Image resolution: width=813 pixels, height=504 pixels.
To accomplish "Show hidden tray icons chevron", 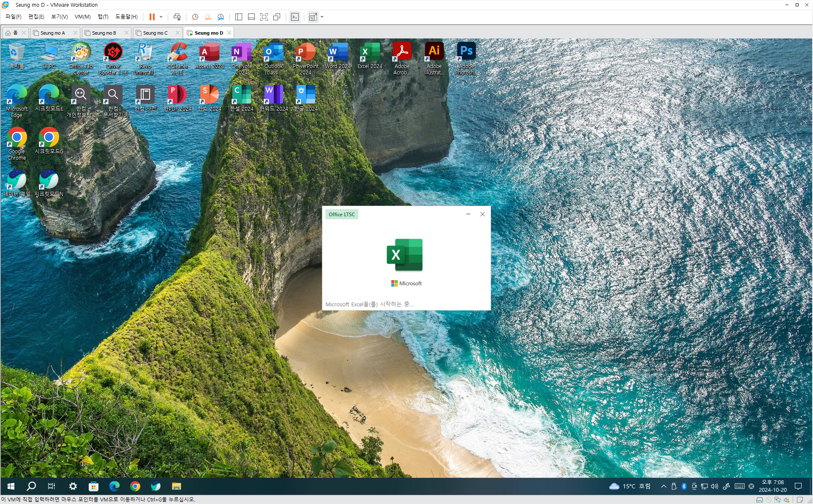I will (x=663, y=486).
